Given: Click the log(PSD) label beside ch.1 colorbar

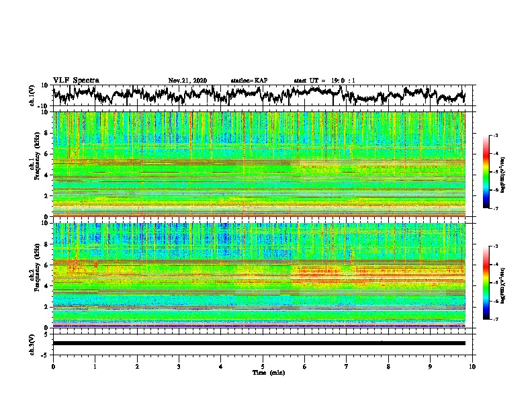Looking at the screenshot, I should tap(503, 175).
